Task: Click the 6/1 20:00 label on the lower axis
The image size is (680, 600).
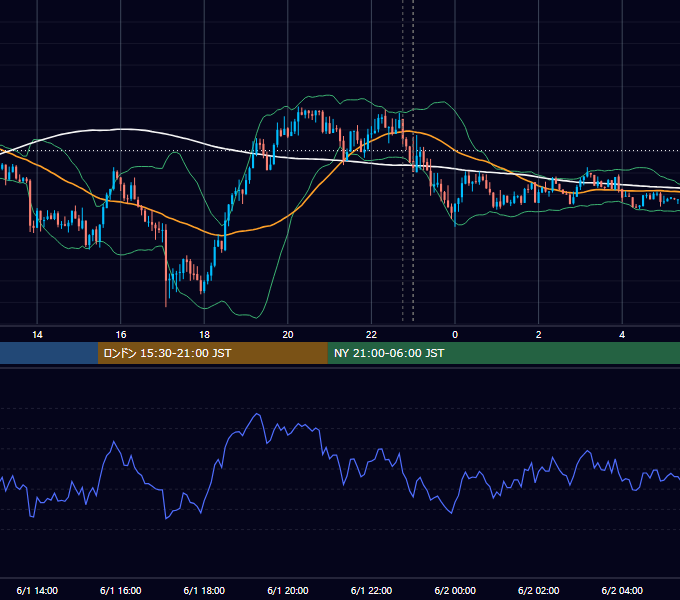Action: [x=288, y=590]
